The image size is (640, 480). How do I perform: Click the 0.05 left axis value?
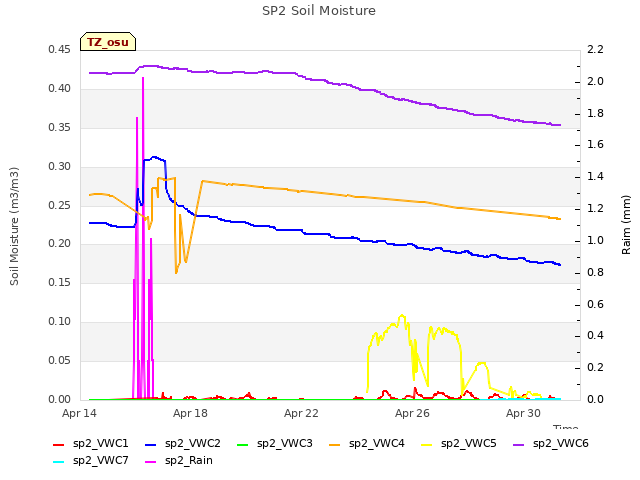60,360
